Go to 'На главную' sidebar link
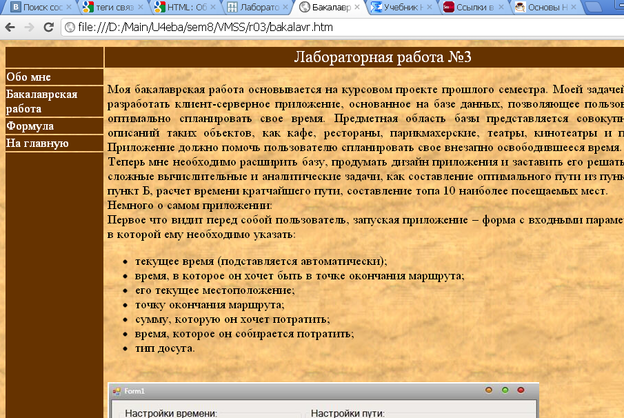This screenshot has width=624, height=418. coord(37,143)
